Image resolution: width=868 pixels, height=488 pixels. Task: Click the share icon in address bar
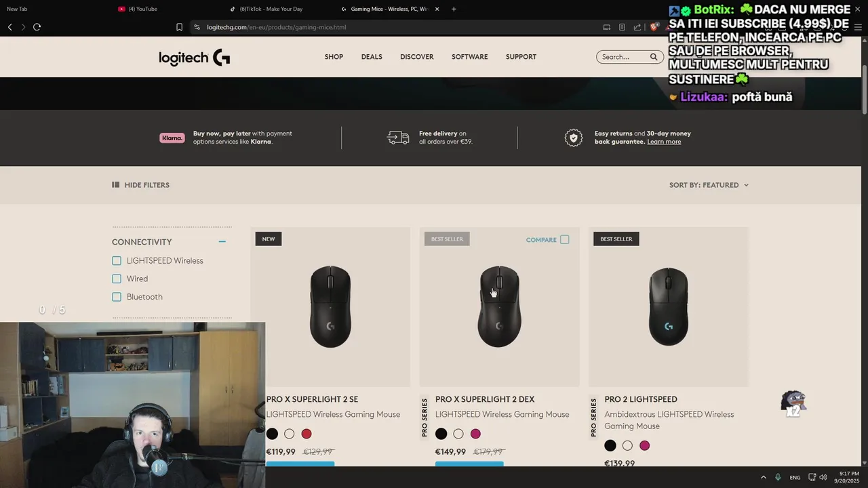coord(637,27)
